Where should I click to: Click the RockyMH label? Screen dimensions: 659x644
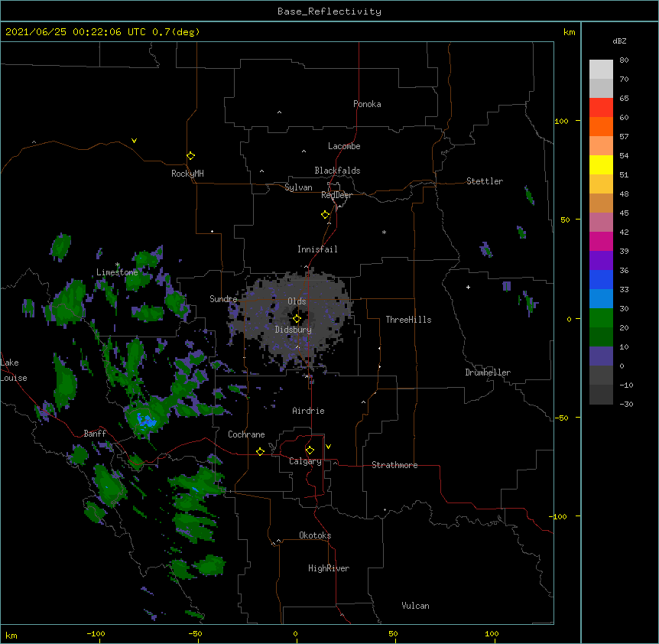pyautogui.click(x=187, y=174)
